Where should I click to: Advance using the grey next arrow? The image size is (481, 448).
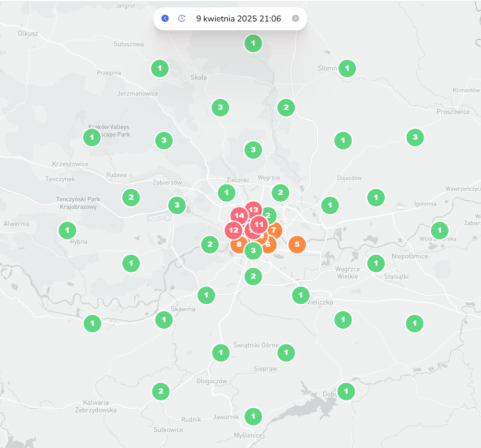tap(296, 18)
